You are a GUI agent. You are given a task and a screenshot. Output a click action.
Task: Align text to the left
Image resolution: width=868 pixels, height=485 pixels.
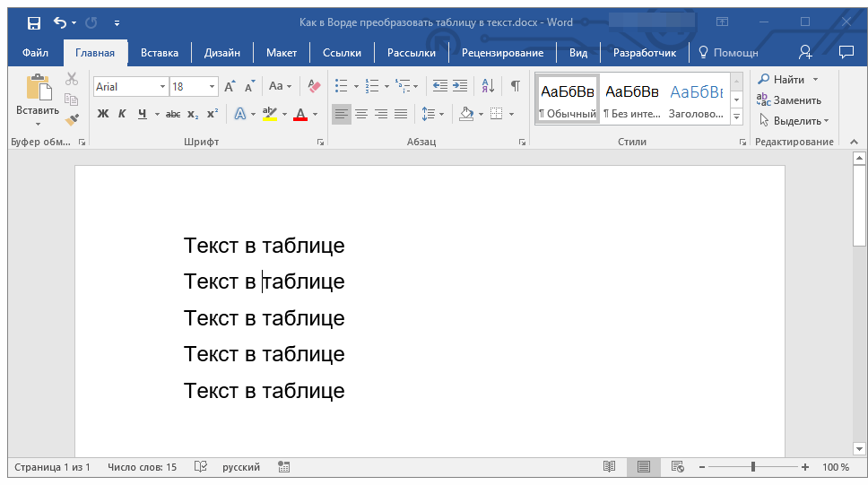(342, 114)
